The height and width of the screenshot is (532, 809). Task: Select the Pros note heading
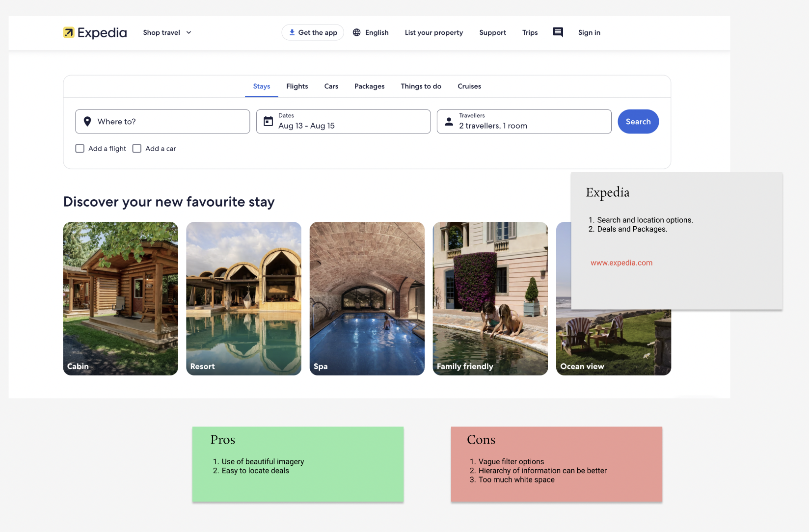click(223, 440)
